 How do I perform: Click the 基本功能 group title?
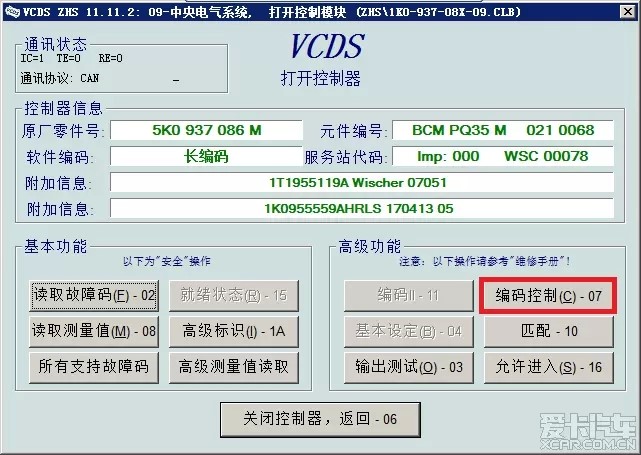click(56, 247)
